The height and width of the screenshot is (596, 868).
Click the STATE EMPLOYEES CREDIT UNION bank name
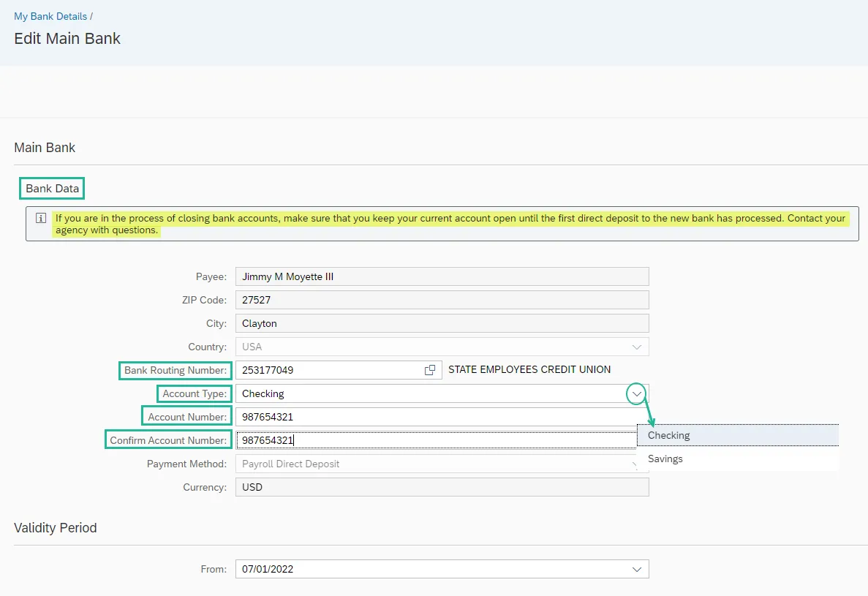click(x=529, y=369)
